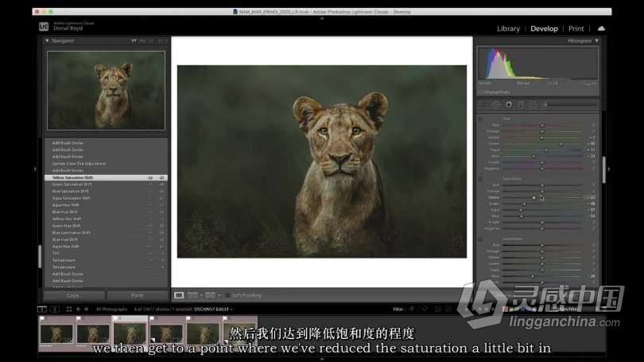644x362 pixels.
Task: Click Blue Hue slider handle
Action: pyautogui.click(x=533, y=156)
